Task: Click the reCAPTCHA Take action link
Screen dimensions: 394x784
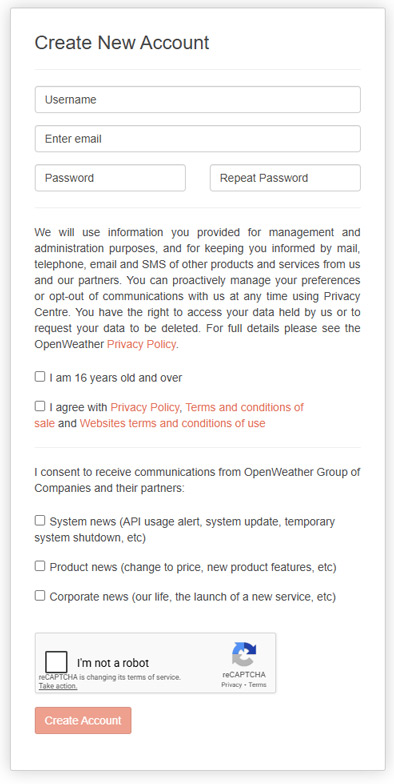Action: click(58, 686)
